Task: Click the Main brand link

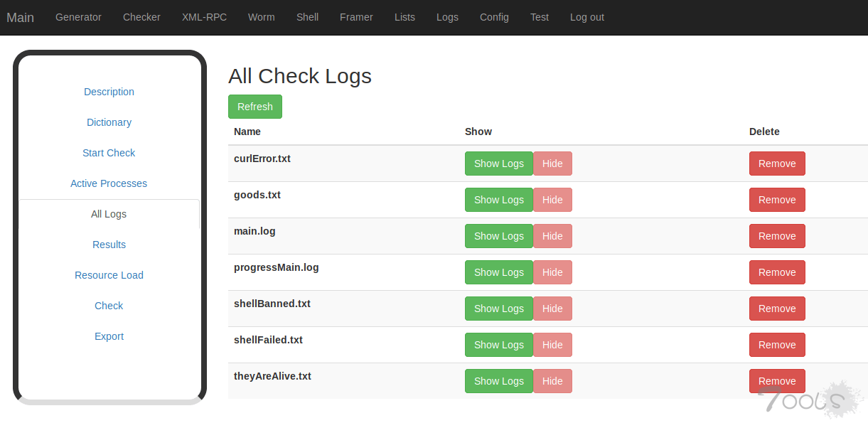Action: tap(21, 18)
